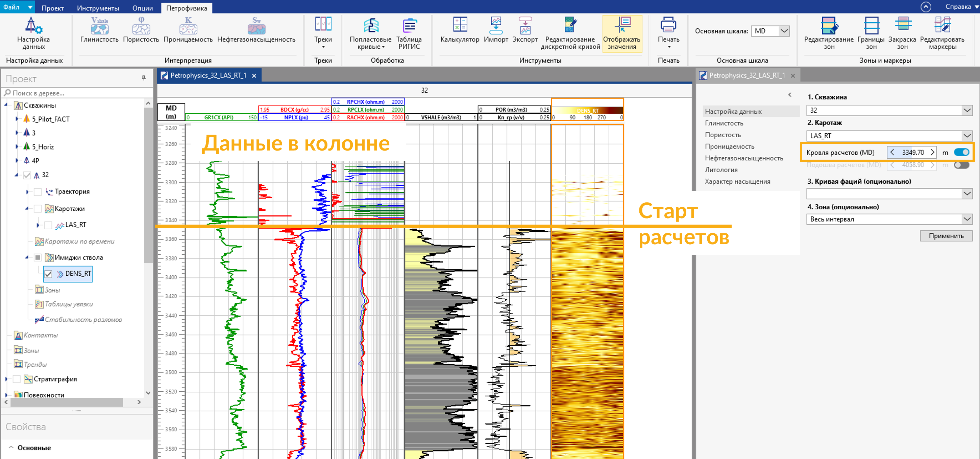Switch to the Проект ribbon tab
The height and width of the screenshot is (459, 980).
[x=52, y=8]
